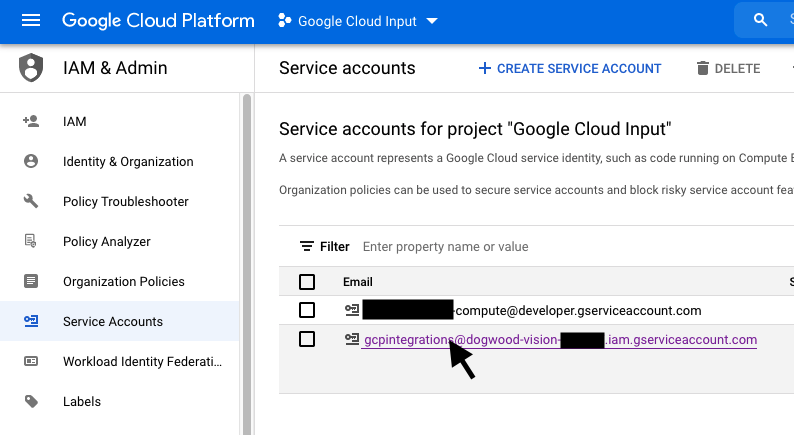Open Identity & Organization page

[128, 162]
